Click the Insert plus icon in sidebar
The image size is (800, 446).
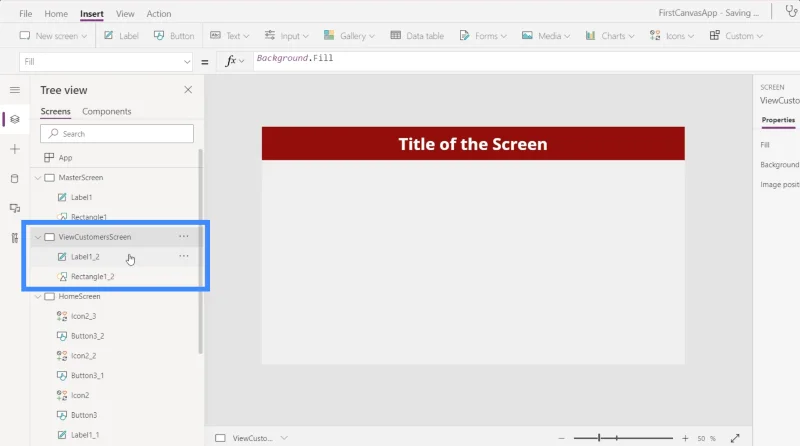(x=15, y=149)
